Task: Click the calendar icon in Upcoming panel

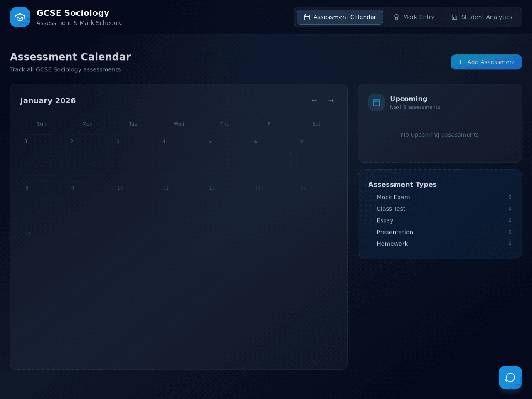Action: pyautogui.click(x=377, y=102)
